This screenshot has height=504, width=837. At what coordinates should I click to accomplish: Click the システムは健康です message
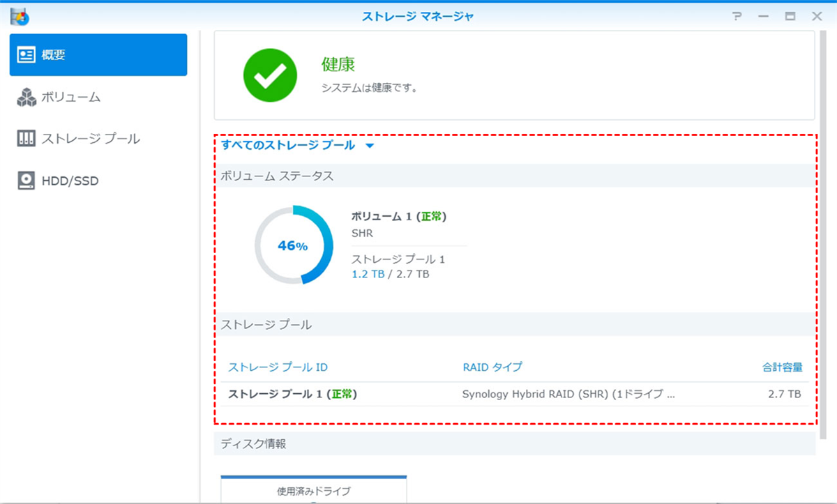[x=369, y=89]
